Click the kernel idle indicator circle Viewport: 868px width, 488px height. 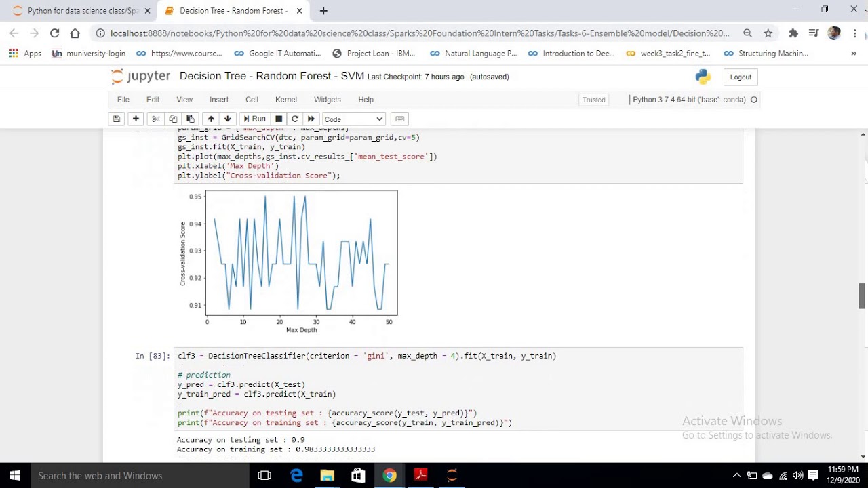click(753, 100)
